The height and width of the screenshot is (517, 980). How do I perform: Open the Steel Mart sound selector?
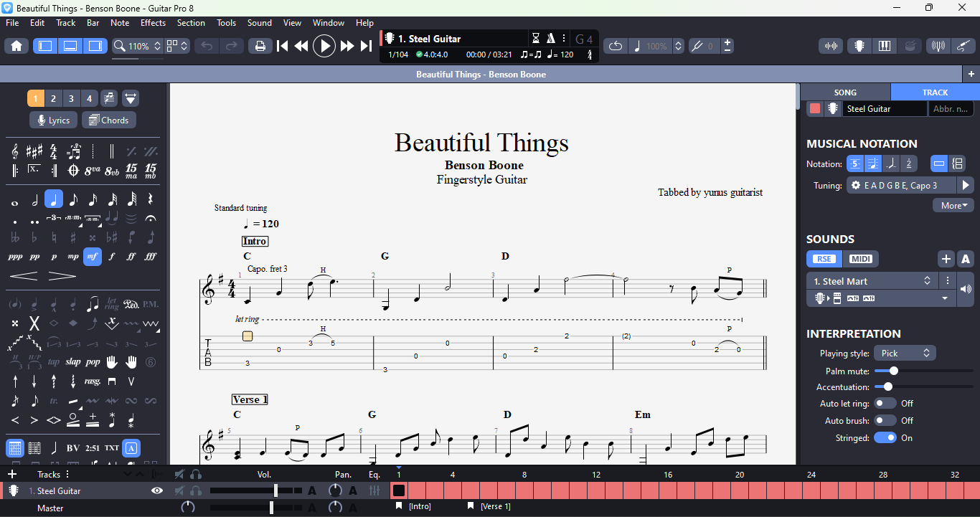[x=872, y=281]
